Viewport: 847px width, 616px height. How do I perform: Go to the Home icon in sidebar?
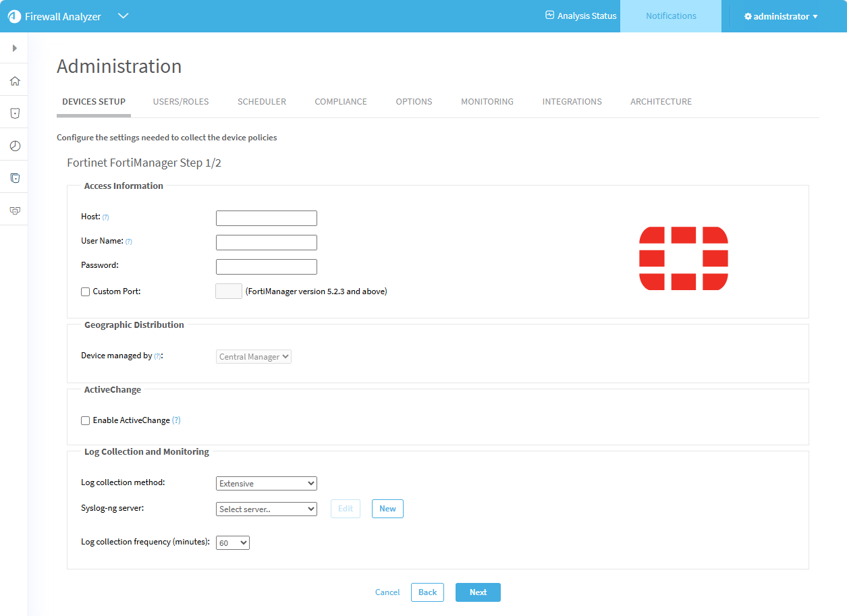14,81
